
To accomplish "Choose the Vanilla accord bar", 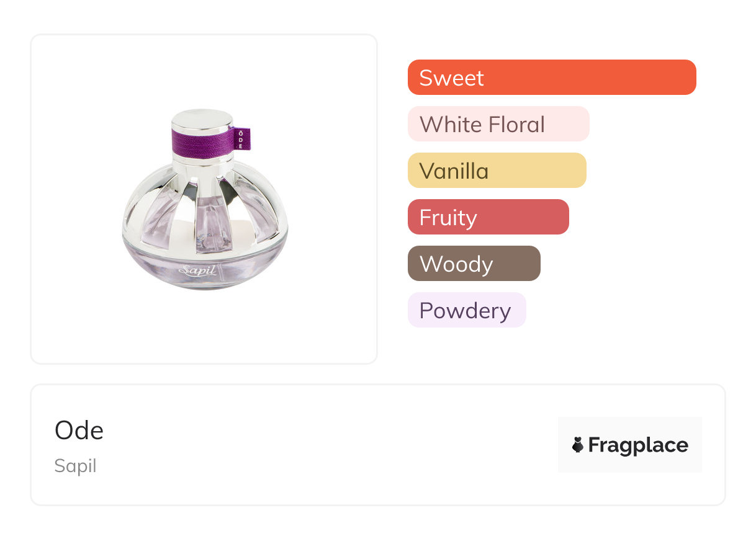I will coord(497,171).
